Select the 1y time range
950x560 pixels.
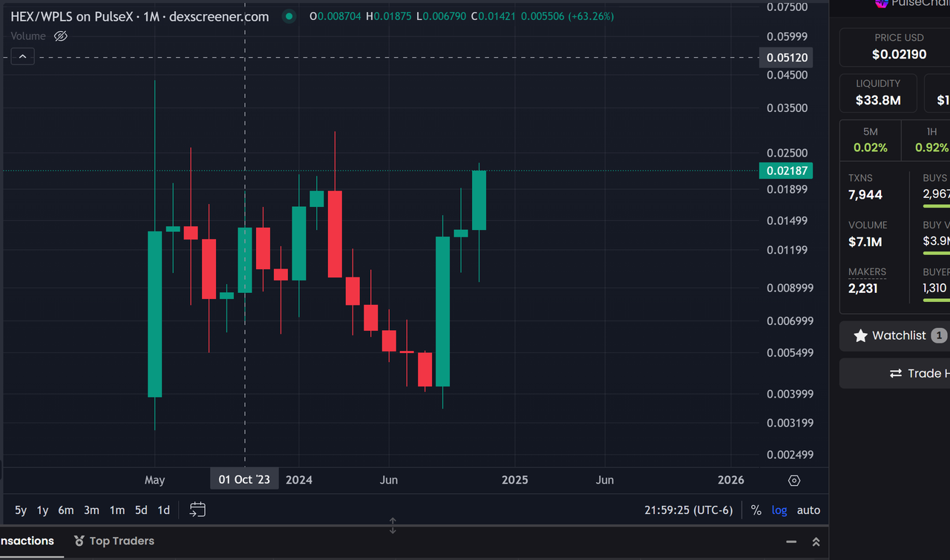(x=43, y=510)
